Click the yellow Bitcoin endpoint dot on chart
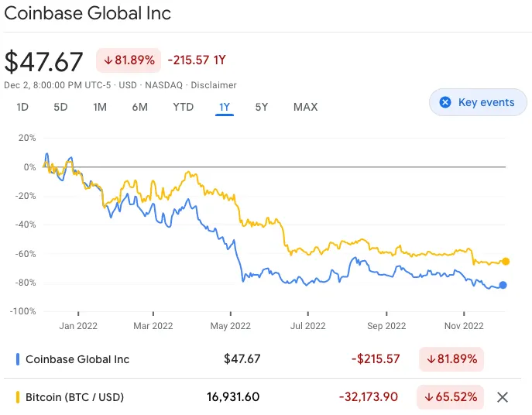532x415 pixels. 506,261
